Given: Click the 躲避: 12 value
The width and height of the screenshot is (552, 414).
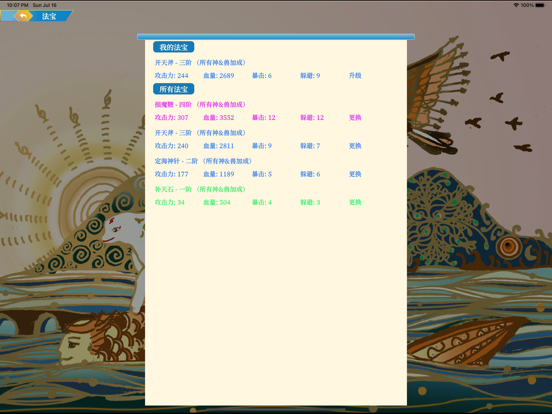Looking at the screenshot, I should [x=312, y=118].
